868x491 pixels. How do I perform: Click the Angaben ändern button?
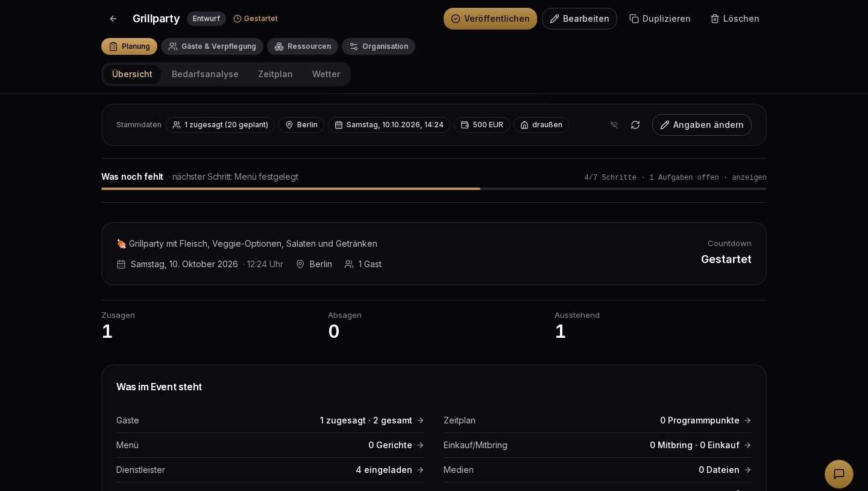click(x=702, y=125)
